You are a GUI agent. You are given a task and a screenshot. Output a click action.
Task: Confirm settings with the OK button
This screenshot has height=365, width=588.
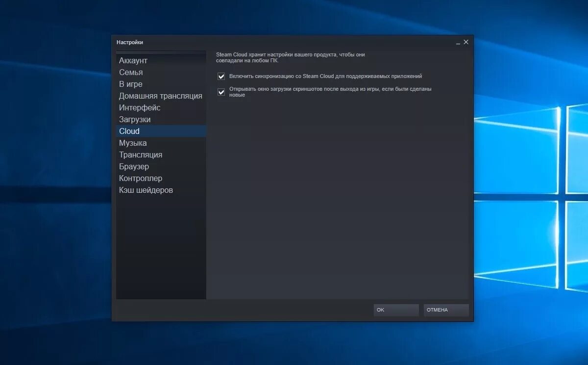click(396, 310)
